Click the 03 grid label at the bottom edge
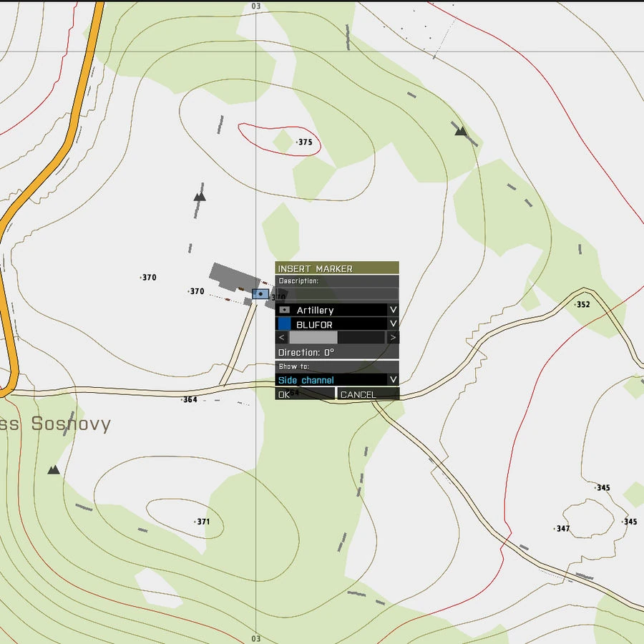 tap(256, 638)
